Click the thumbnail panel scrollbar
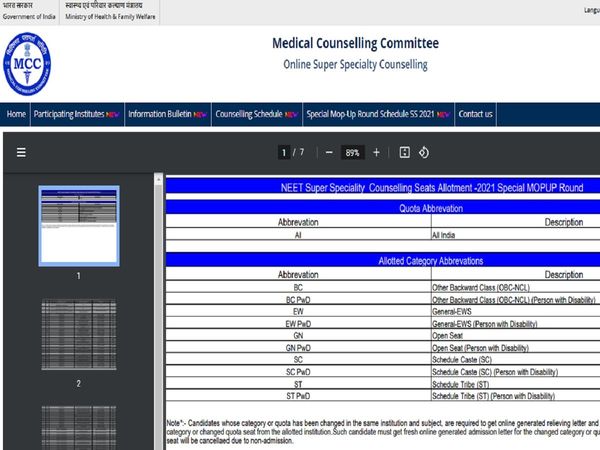The width and height of the screenshot is (600, 450). 158,312
